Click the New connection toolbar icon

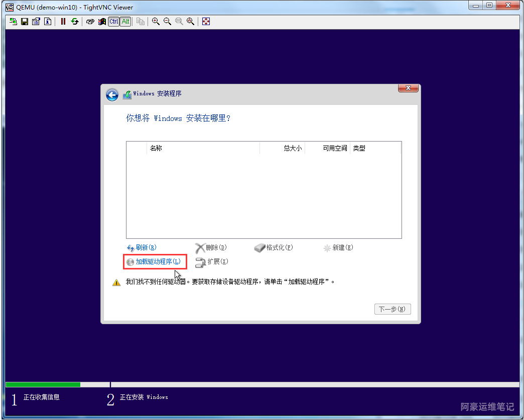tap(14, 22)
